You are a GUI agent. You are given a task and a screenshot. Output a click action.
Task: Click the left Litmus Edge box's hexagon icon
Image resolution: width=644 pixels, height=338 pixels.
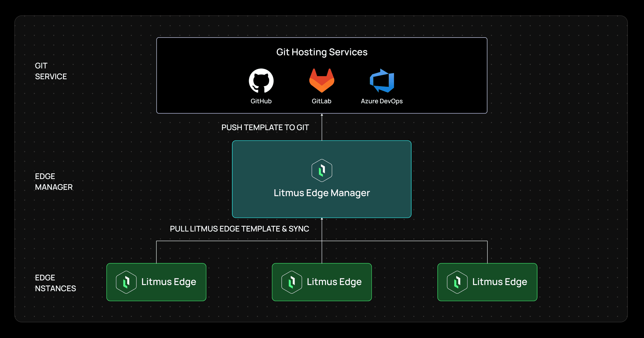tap(126, 282)
